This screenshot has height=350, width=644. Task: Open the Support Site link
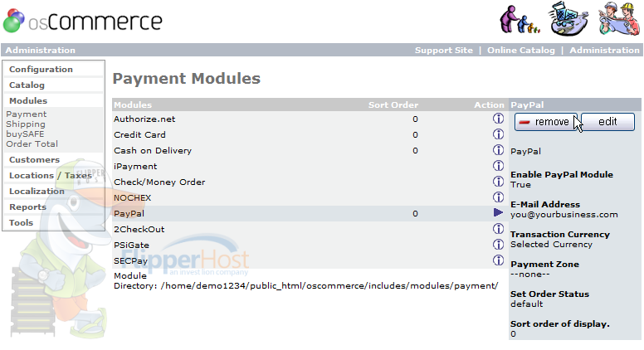443,50
